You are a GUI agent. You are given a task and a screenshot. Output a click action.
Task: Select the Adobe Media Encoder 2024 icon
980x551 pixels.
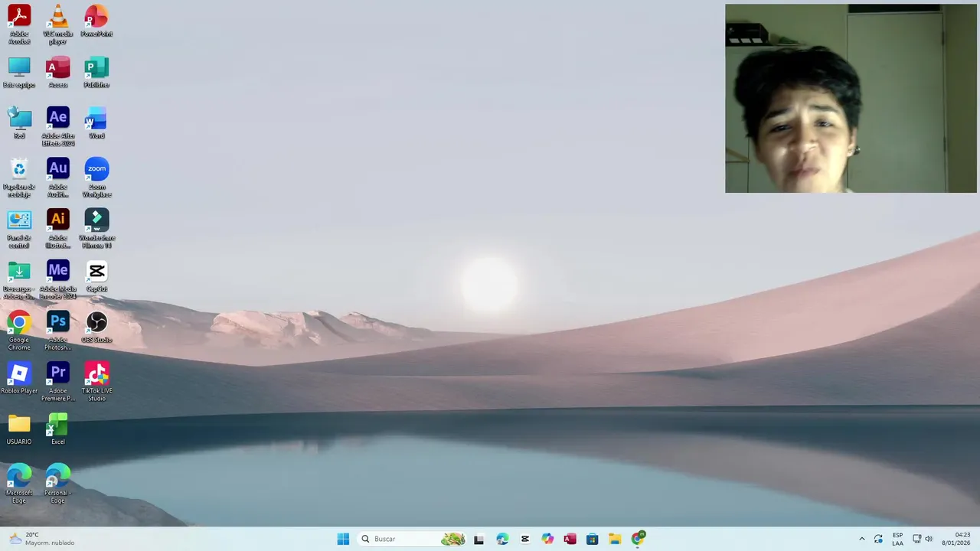click(x=58, y=279)
